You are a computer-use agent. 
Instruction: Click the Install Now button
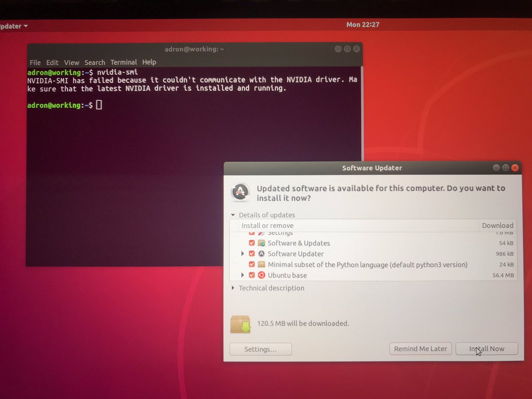point(487,348)
